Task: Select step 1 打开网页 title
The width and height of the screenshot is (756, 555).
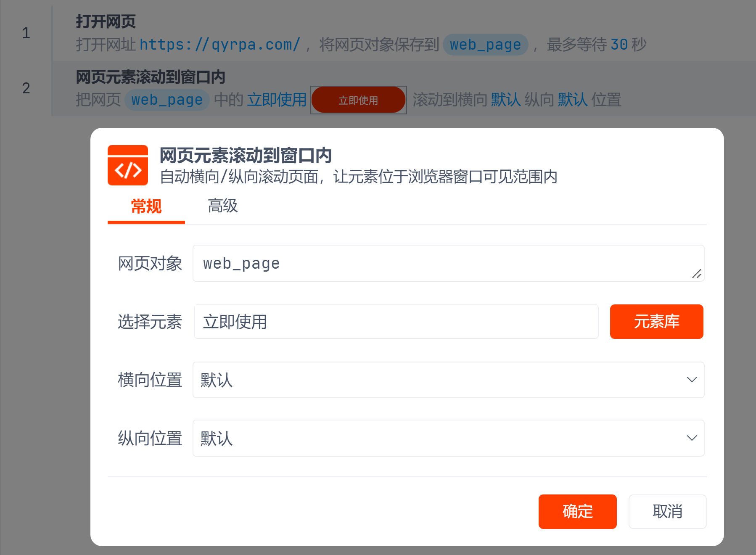Action: pyautogui.click(x=106, y=21)
